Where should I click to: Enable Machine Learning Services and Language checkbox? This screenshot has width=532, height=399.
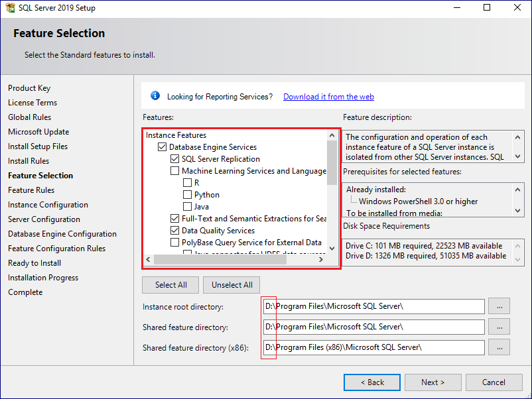point(174,170)
